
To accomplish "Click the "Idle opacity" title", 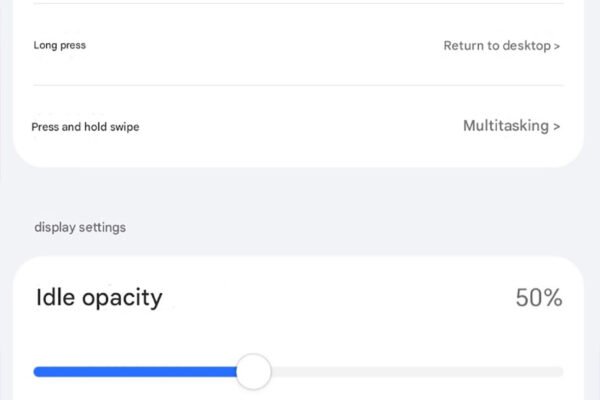I will click(98, 297).
